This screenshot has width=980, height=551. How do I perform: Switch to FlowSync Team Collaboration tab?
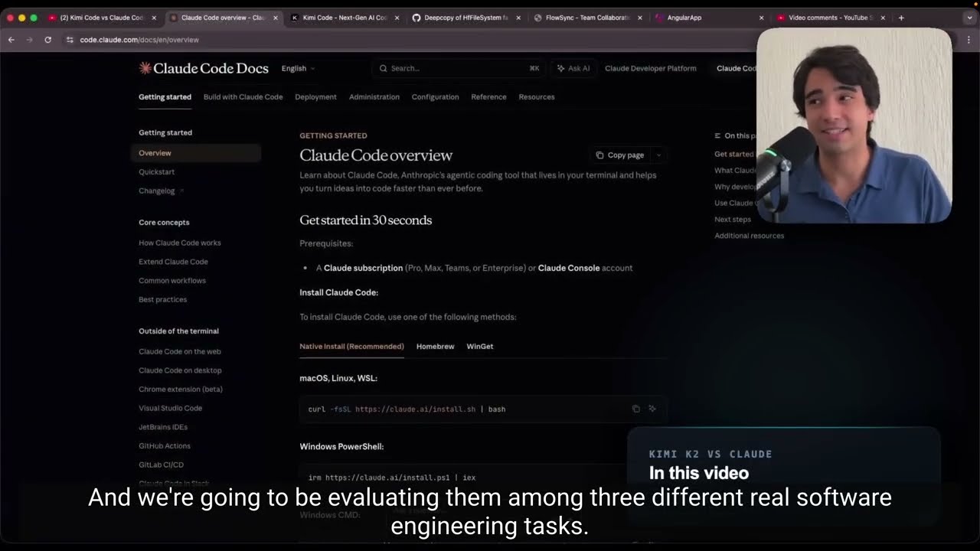[587, 18]
